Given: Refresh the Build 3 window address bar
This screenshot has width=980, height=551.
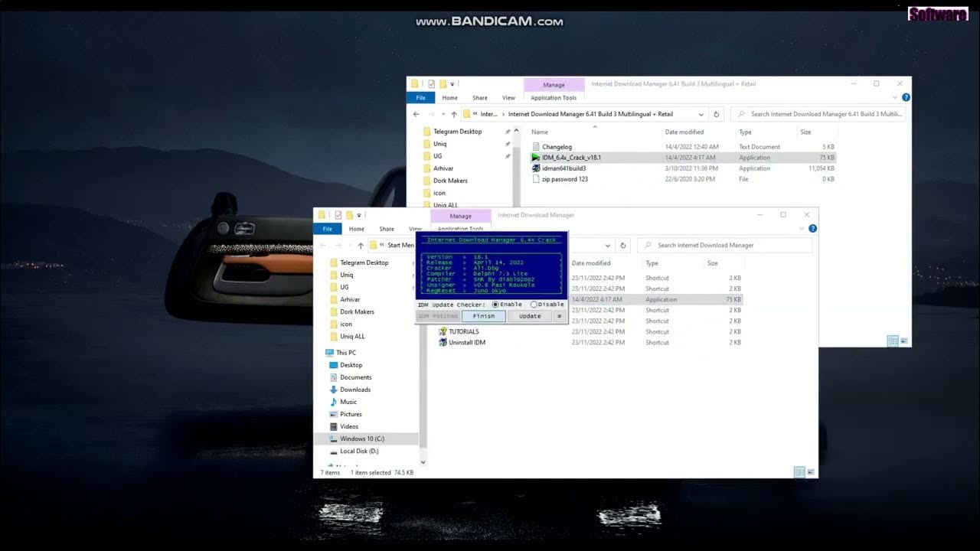Looking at the screenshot, I should [x=717, y=114].
